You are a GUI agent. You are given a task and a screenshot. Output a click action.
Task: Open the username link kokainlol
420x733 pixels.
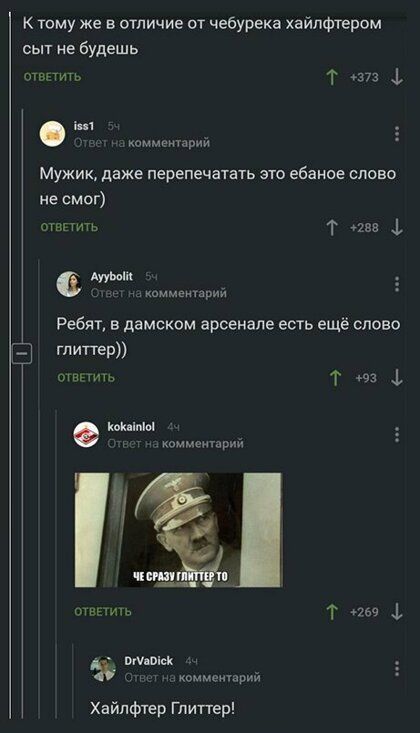pos(131,427)
